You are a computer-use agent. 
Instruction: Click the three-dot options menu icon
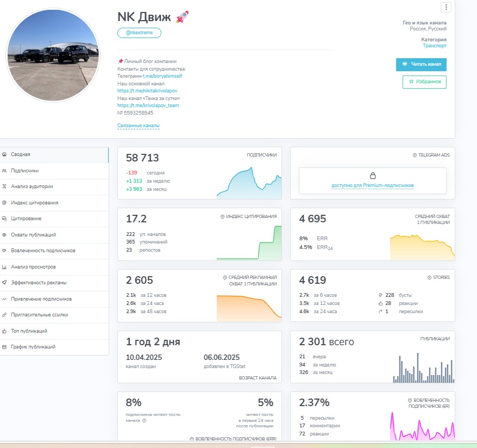[x=445, y=7]
